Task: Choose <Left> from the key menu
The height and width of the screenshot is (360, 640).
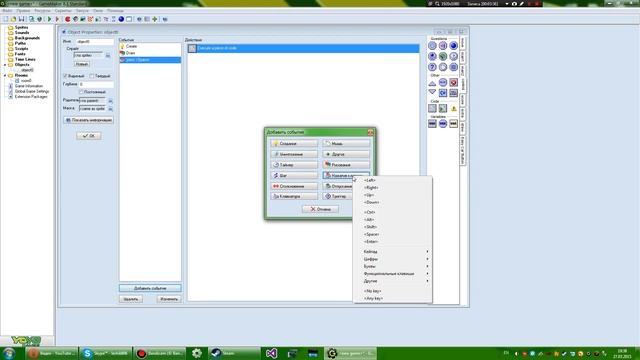Action: pos(392,180)
